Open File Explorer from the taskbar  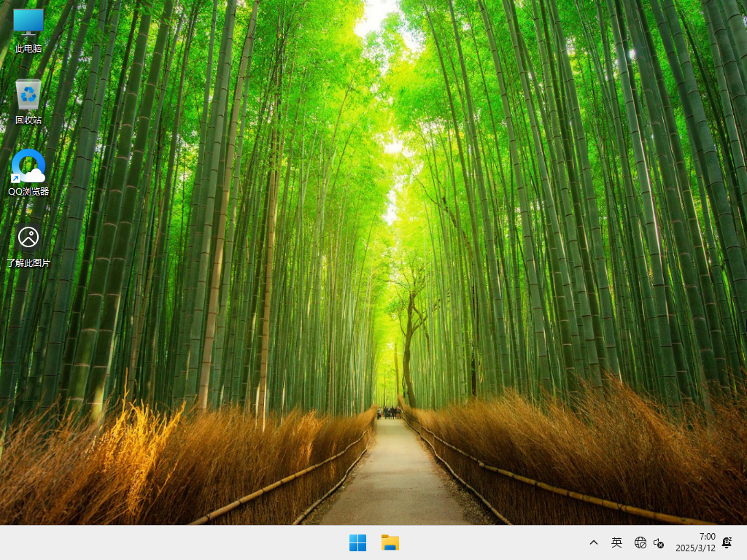(x=390, y=542)
